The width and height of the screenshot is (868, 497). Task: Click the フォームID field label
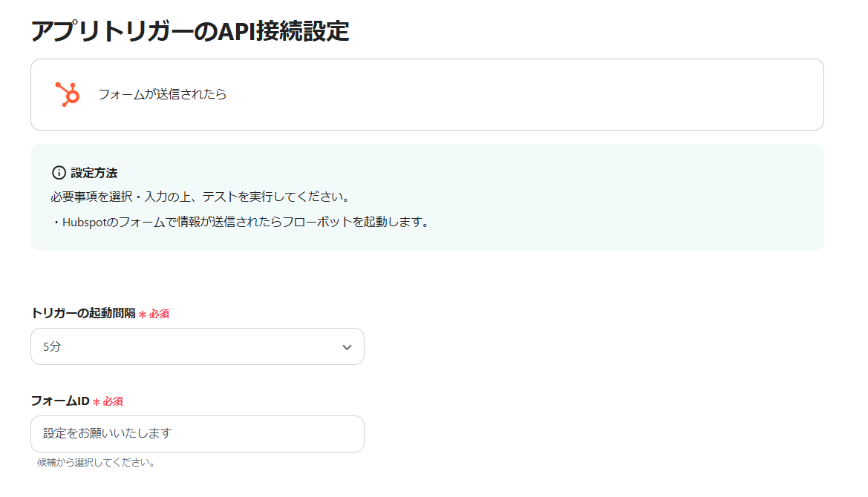point(60,401)
